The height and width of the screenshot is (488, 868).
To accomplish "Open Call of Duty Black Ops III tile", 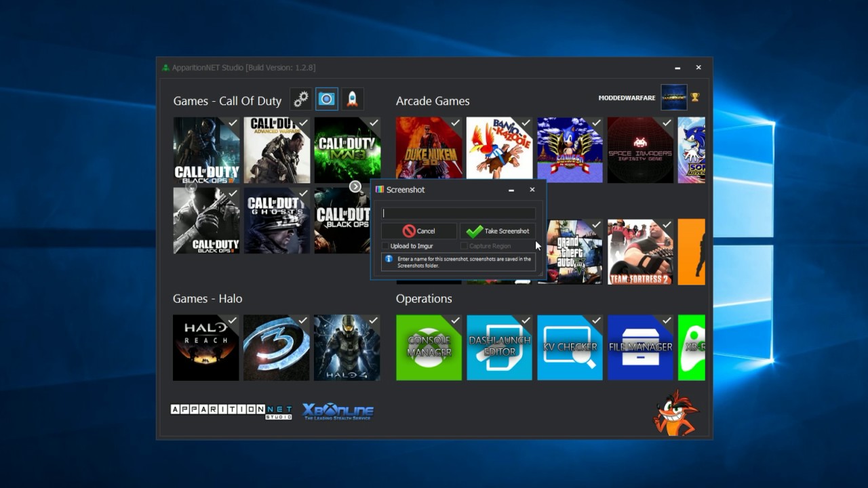I will (x=206, y=150).
